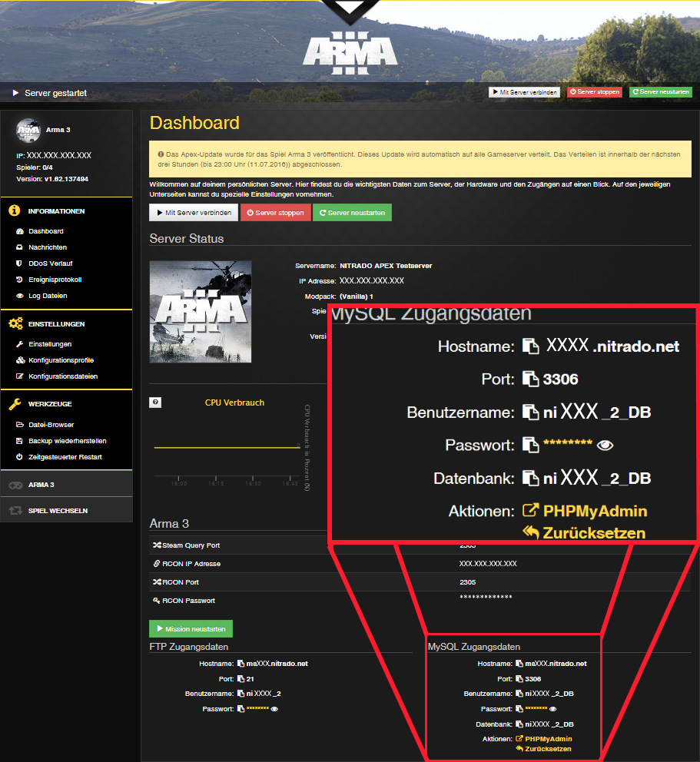700x762 pixels.
Task: Click the FTP Zugangsdaten section heading
Action: click(188, 647)
